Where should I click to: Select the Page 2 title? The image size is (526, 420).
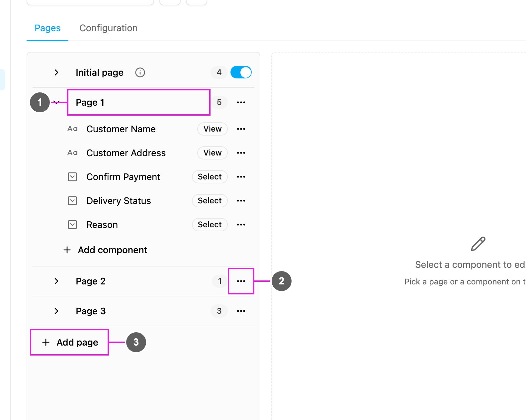[x=91, y=281]
